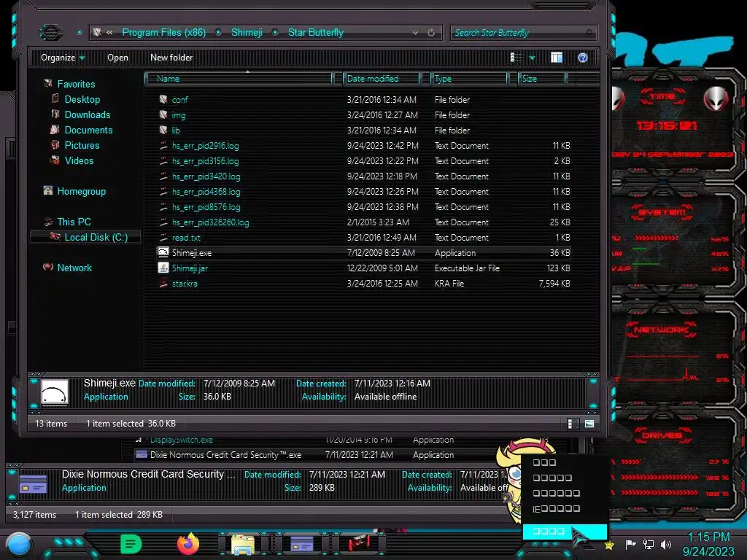This screenshot has width=747, height=560.
Task: Sort by the Name column header
Action: [x=239, y=79]
